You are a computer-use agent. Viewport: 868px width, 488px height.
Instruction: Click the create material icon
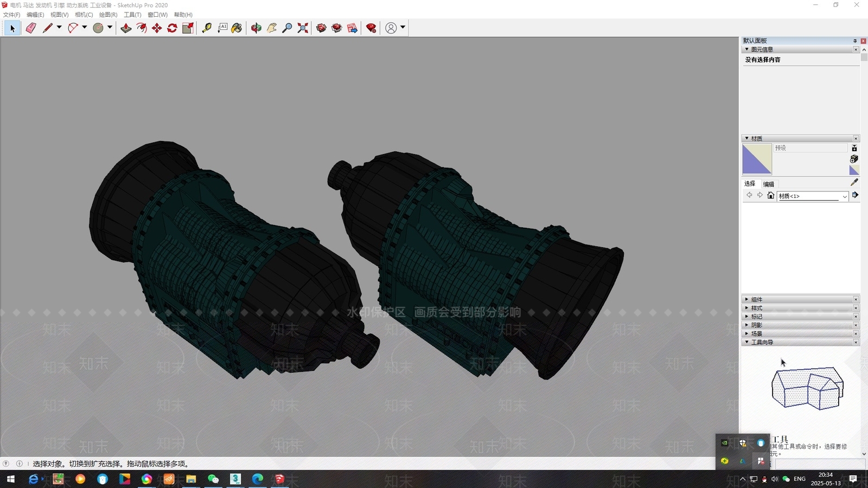[854, 159]
